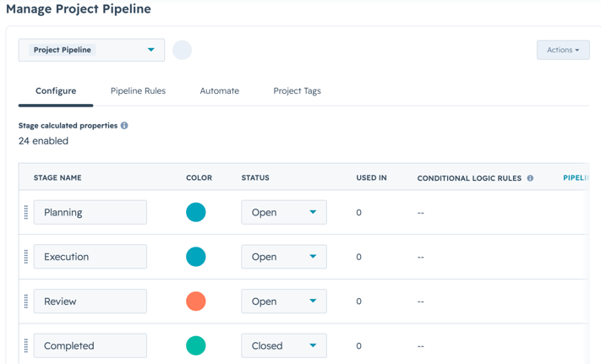Screen dimensions: 601x364
Task: Edit the Review stage name field
Action: point(90,302)
